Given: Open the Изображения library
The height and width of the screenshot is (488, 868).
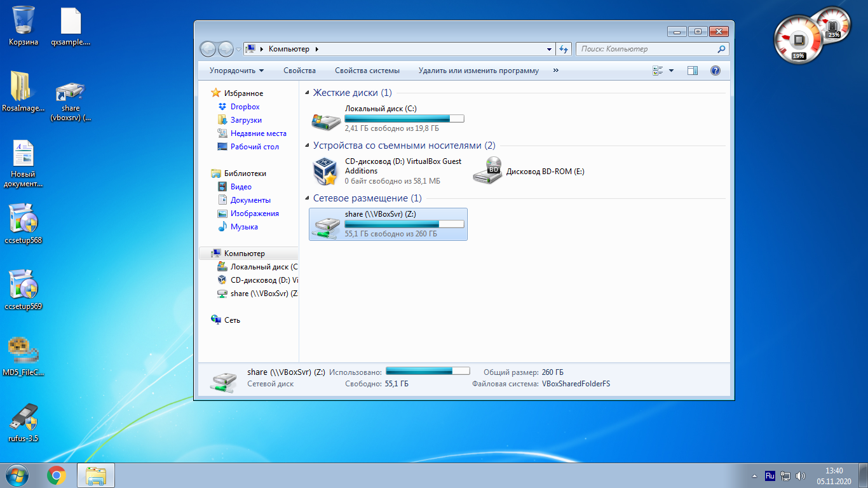Looking at the screenshot, I should [x=254, y=213].
